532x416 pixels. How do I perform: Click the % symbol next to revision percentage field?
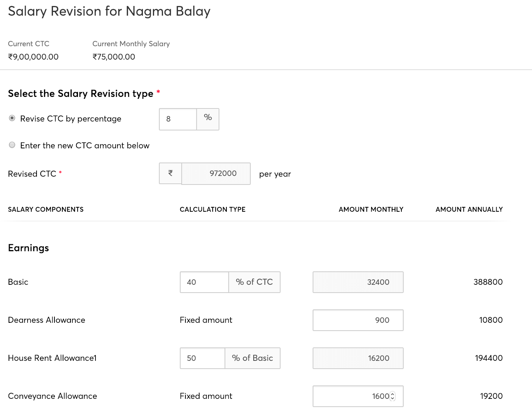[207, 119]
